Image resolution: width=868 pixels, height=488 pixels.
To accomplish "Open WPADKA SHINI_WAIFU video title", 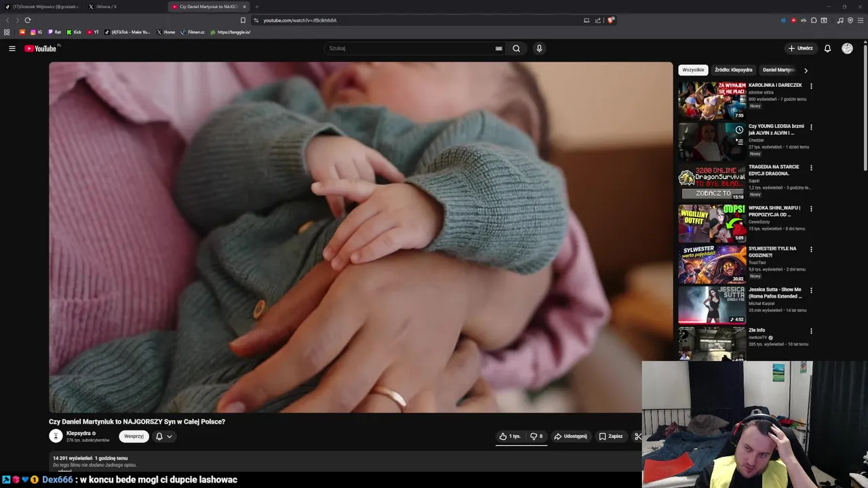I will (x=774, y=211).
